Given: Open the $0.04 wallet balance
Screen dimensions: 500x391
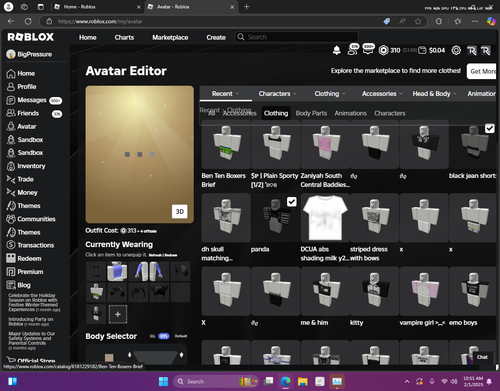Looking at the screenshot, I should coord(432,50).
